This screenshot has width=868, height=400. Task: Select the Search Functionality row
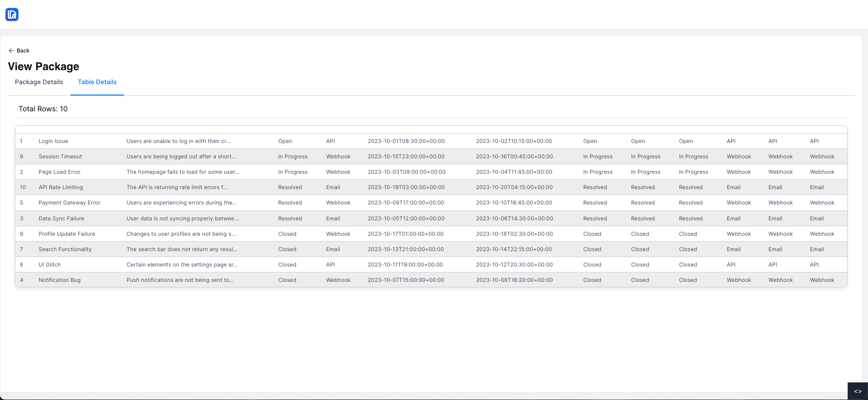click(x=65, y=249)
